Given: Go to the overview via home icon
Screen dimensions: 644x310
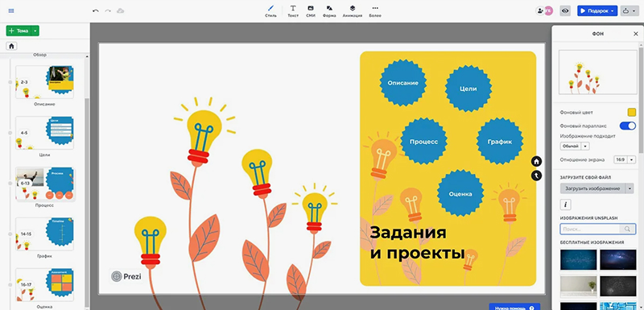Looking at the screenshot, I should (11, 46).
